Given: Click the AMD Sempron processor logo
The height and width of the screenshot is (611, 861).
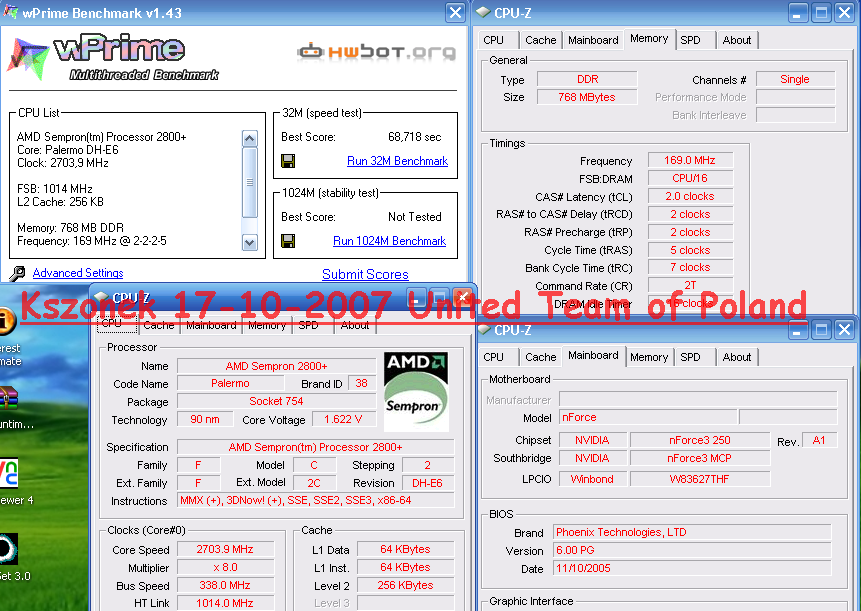Looking at the screenshot, I should [x=416, y=391].
